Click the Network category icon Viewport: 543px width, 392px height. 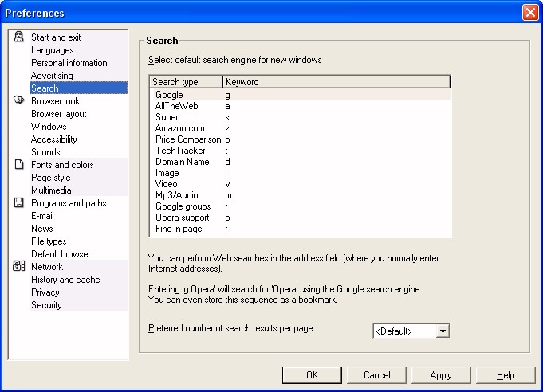tap(18, 266)
